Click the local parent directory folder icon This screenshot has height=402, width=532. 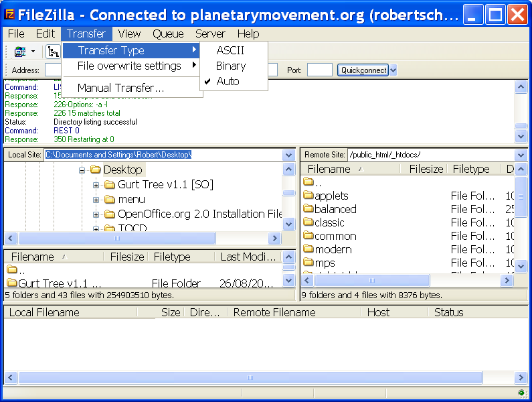point(12,269)
